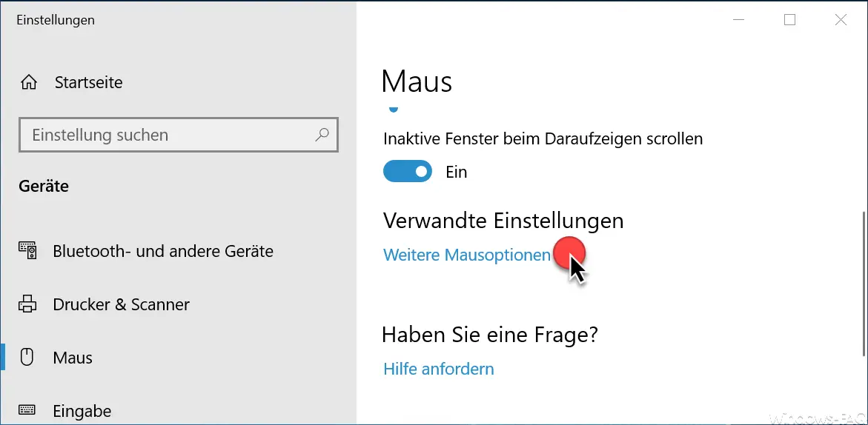Open Weitere Mausoptionen link
Viewport: 868px width, 425px height.
coord(467,255)
